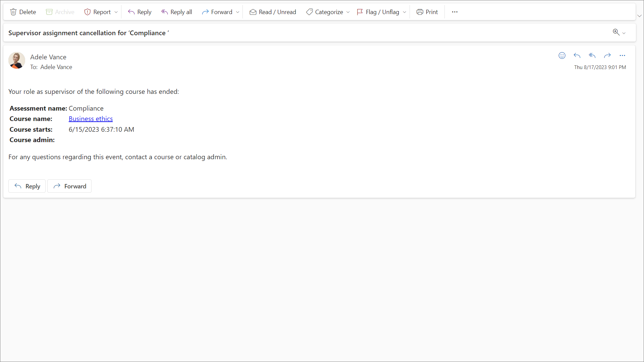Click the Print toolbar button
644x362 pixels.
pos(427,12)
